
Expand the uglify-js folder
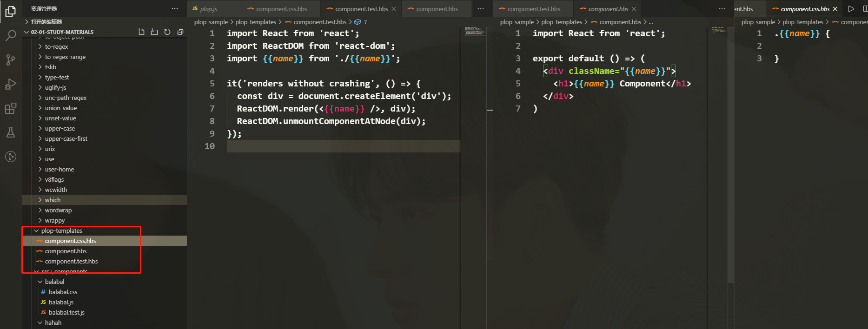104,87
